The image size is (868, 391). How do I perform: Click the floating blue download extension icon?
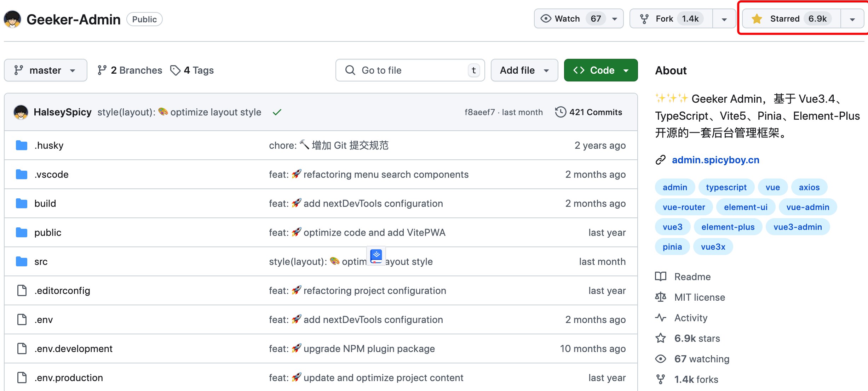(376, 256)
